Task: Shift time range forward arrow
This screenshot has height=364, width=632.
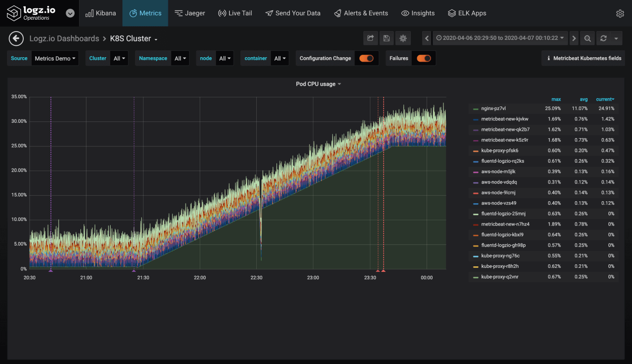Action: tap(574, 38)
